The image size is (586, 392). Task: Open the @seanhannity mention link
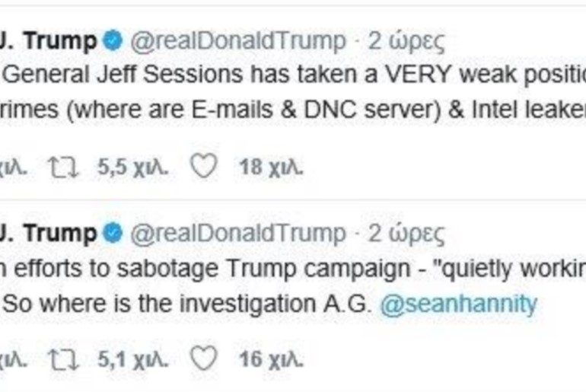click(458, 304)
